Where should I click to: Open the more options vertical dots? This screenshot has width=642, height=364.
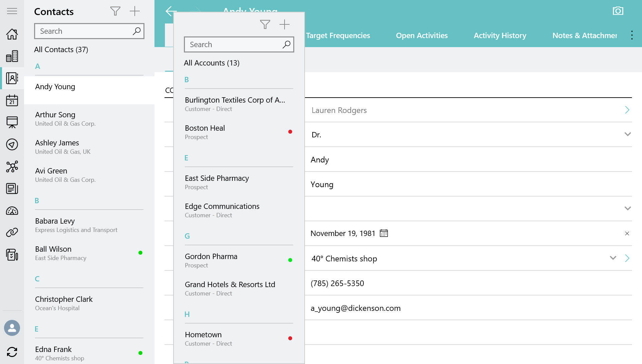click(632, 35)
